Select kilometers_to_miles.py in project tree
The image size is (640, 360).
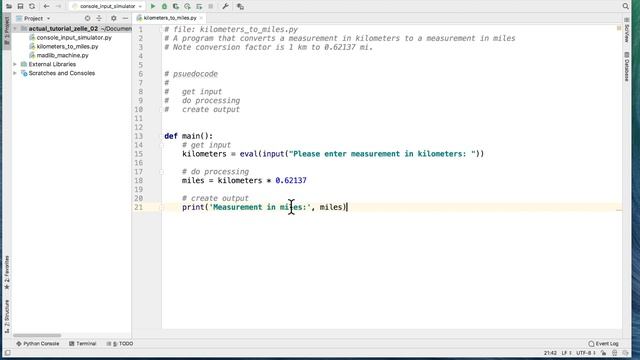point(67,47)
